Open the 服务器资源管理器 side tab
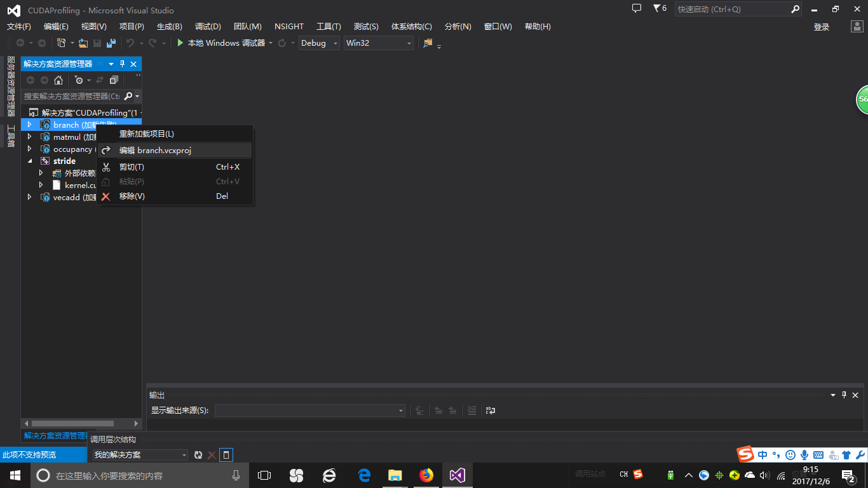The image size is (868, 488). tap(11, 86)
